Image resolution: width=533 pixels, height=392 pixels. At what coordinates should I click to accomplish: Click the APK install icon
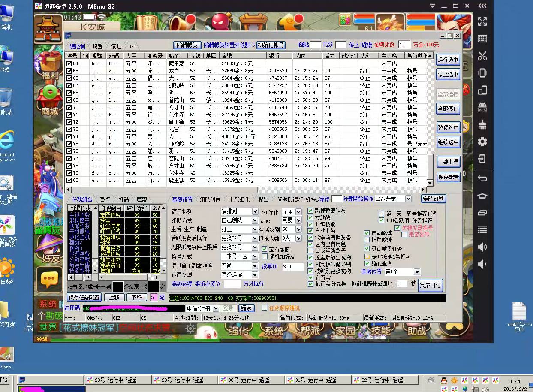tap(482, 107)
